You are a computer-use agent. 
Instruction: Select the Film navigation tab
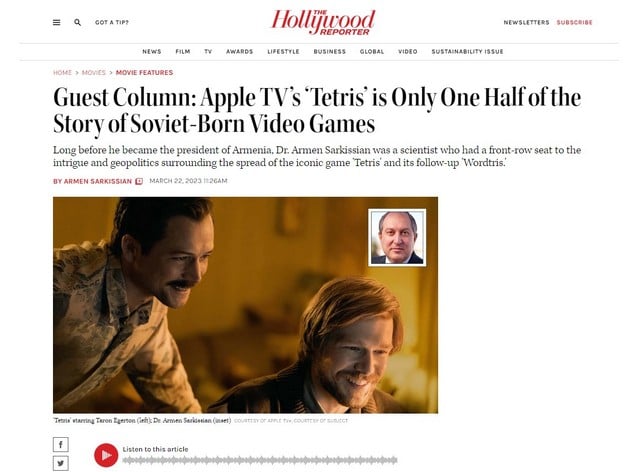pos(183,51)
